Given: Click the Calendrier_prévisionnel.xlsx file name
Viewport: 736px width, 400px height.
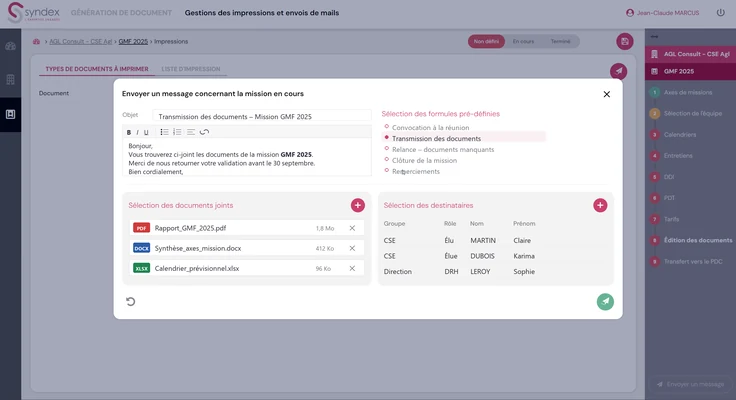Looking at the screenshot, I should 197,269.
